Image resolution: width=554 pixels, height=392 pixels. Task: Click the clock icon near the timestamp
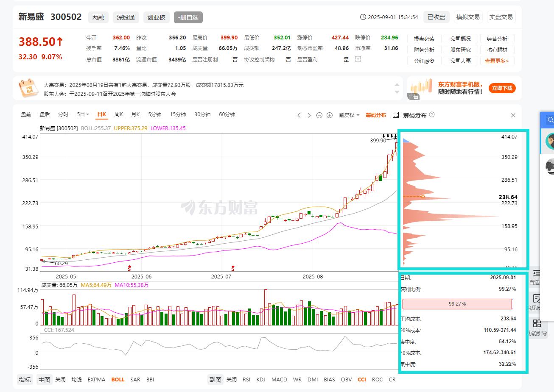pyautogui.click(x=363, y=17)
